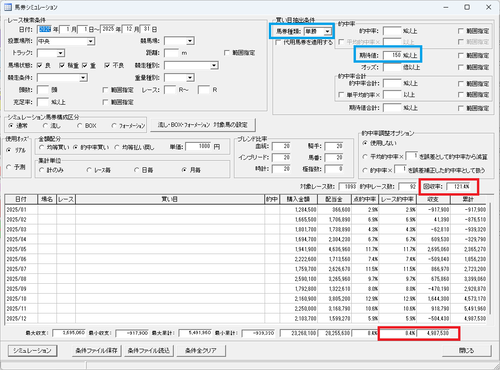Click the 累計 column header
Viewport: 500px width, 370px height.
tap(468, 199)
